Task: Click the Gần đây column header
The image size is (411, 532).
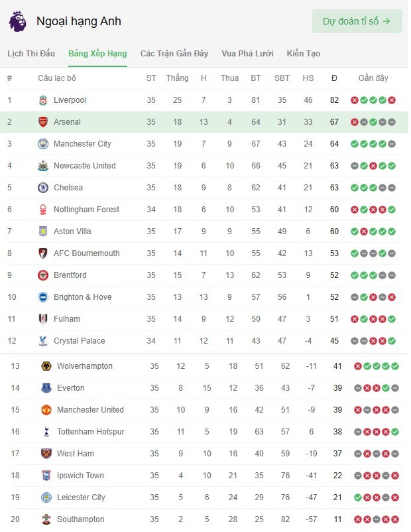Action: coord(373,78)
